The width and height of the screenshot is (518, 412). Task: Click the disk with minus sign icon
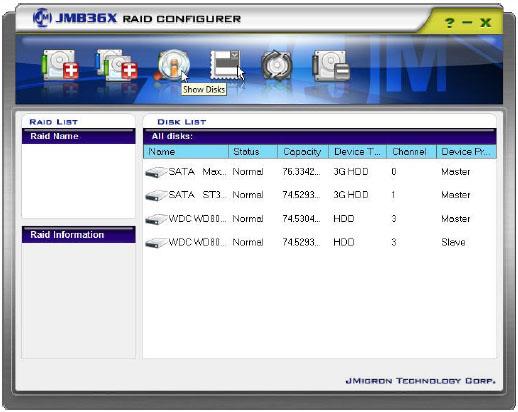click(x=331, y=65)
